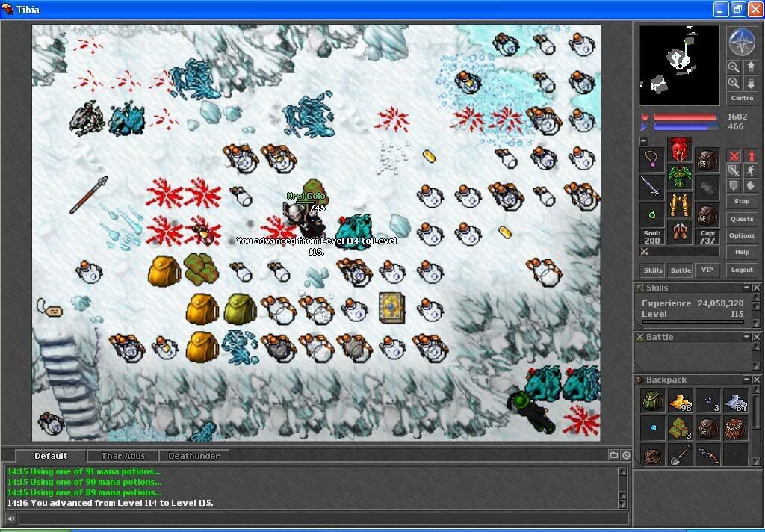Open the Quests log
Viewport: 765px width, 532px height.
(742, 219)
